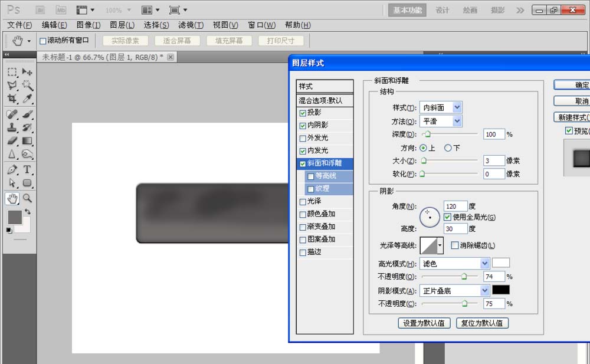Open the 图层 layer menu
590x364 pixels.
122,25
